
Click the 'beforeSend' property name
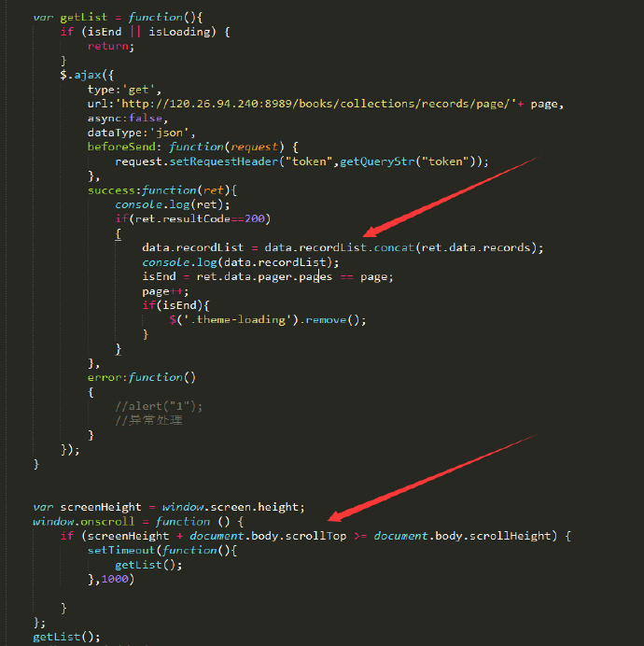121,147
